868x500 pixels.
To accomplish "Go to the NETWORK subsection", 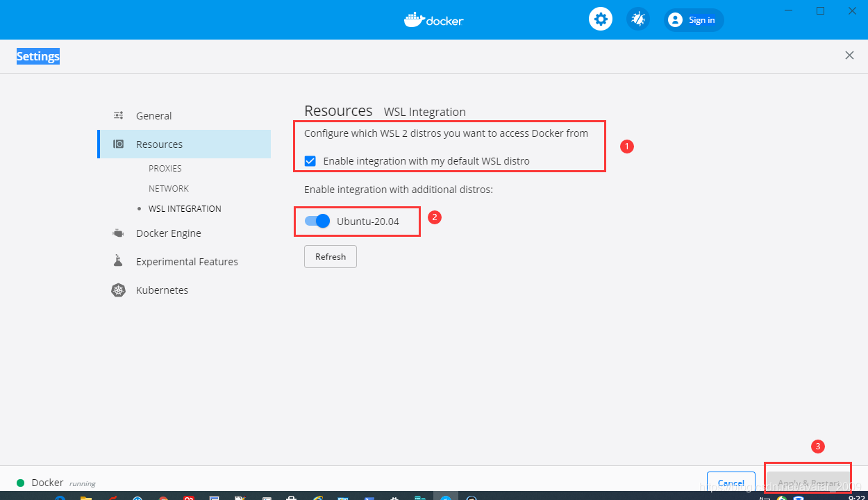I will 169,189.
